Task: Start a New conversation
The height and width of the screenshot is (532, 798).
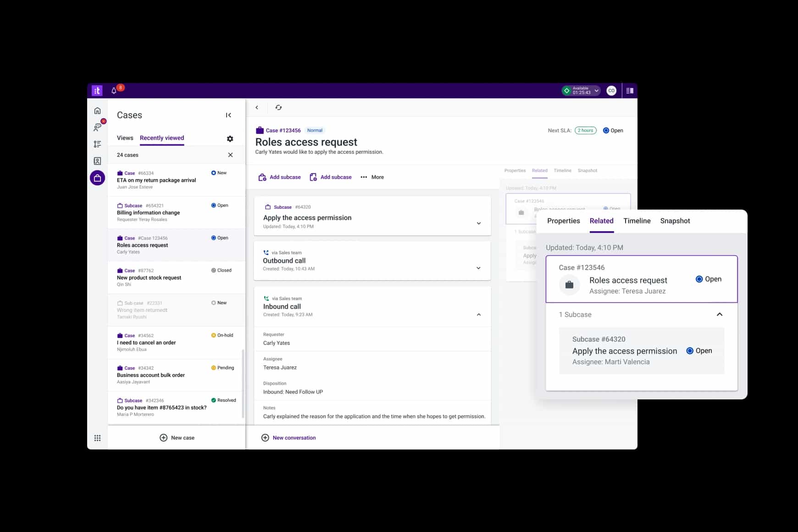Action: pos(288,438)
